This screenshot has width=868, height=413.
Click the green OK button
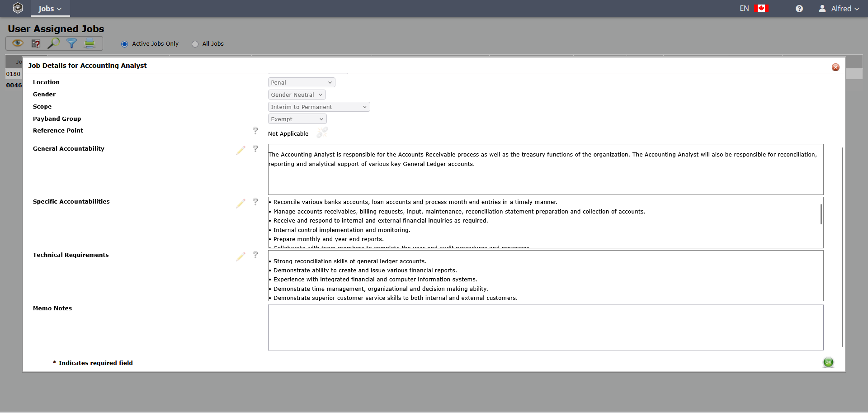(x=828, y=362)
